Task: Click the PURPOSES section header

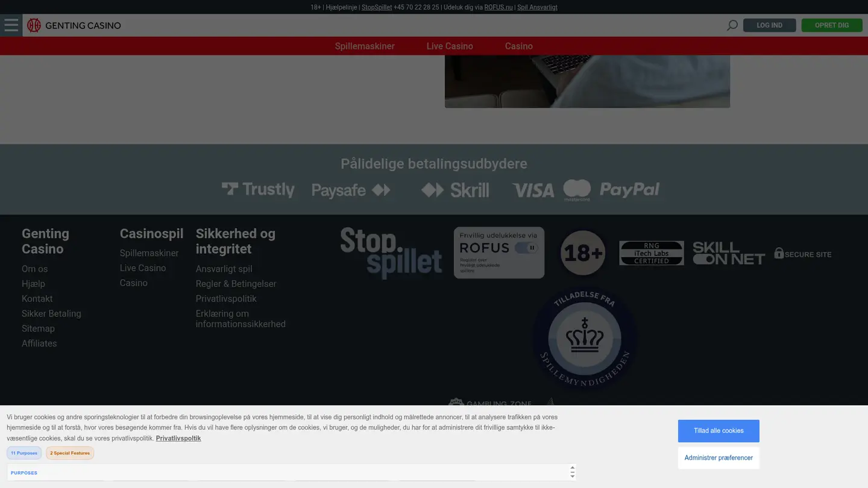Action: (x=24, y=473)
